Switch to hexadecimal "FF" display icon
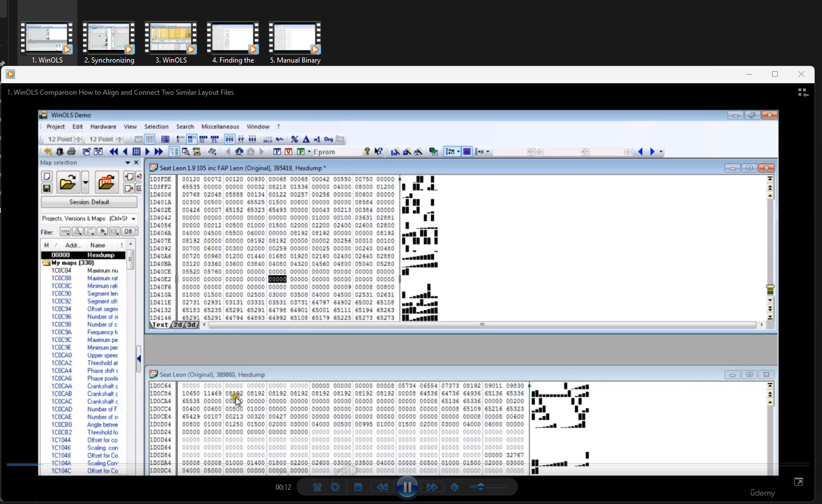This screenshot has height=504, width=822. pos(241,139)
